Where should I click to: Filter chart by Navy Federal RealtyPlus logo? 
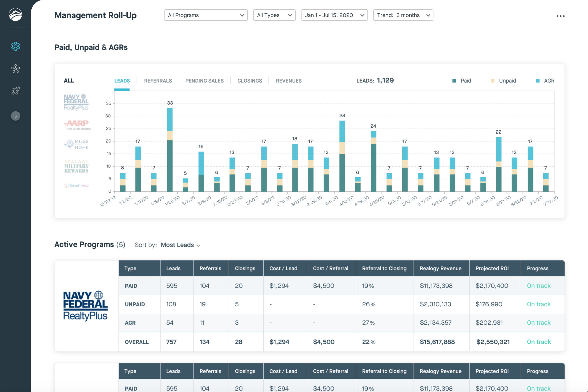click(76, 102)
